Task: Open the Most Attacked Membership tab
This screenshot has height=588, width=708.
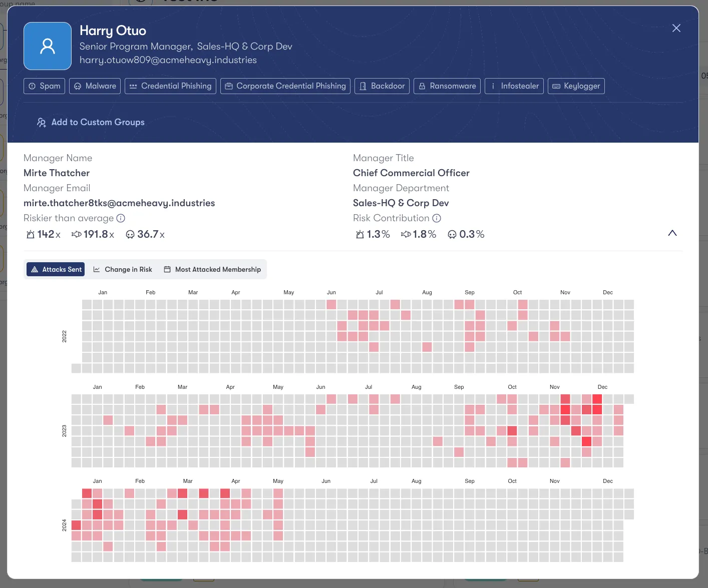Action: point(212,269)
